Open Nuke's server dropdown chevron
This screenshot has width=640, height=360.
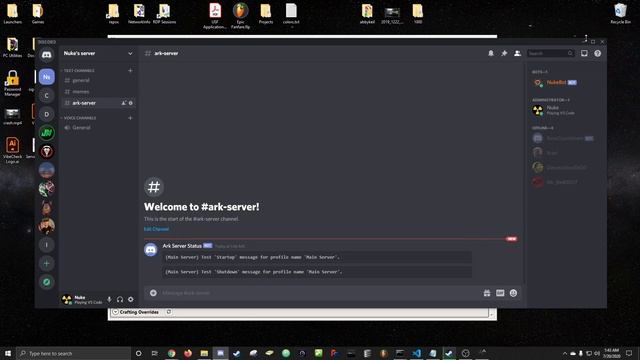[130, 53]
